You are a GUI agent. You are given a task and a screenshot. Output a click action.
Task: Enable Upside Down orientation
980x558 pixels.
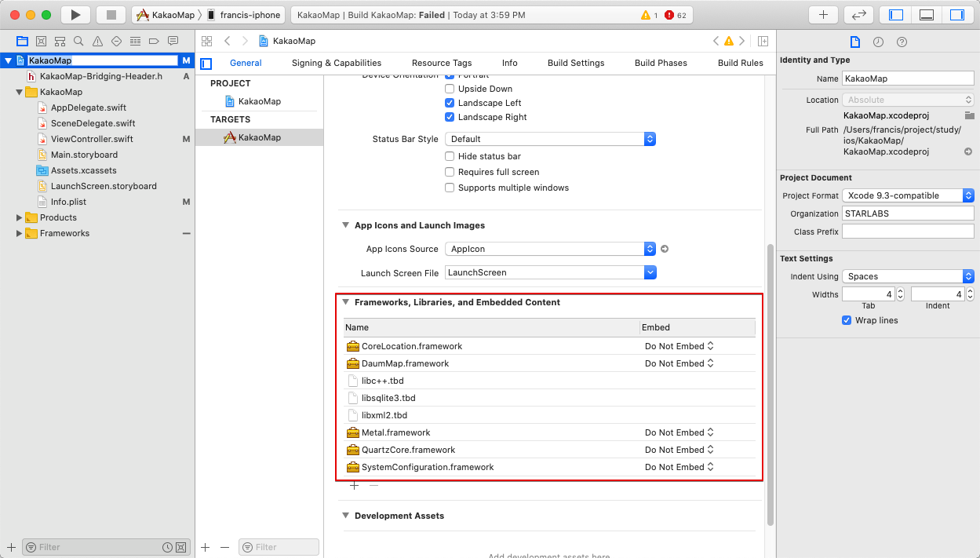click(x=450, y=89)
